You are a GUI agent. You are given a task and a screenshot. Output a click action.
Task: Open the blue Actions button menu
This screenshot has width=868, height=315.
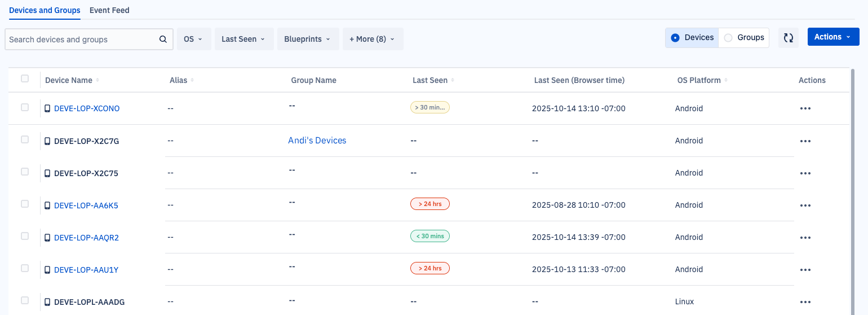832,37
